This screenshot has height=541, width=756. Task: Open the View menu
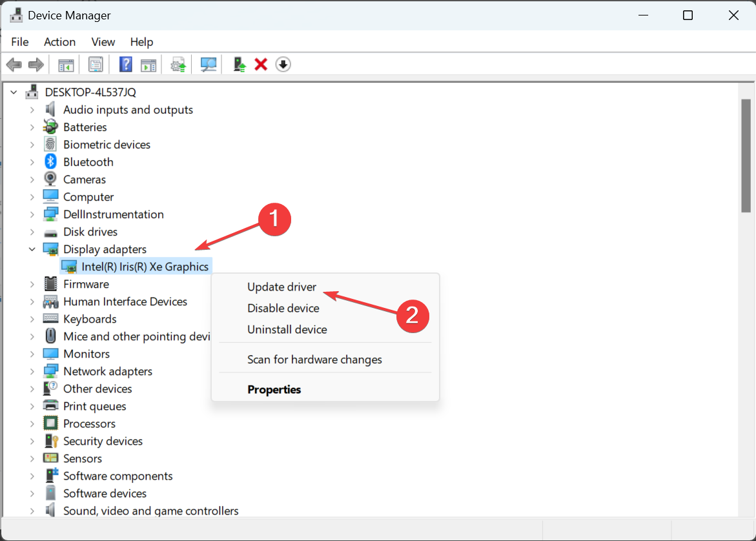pos(103,42)
